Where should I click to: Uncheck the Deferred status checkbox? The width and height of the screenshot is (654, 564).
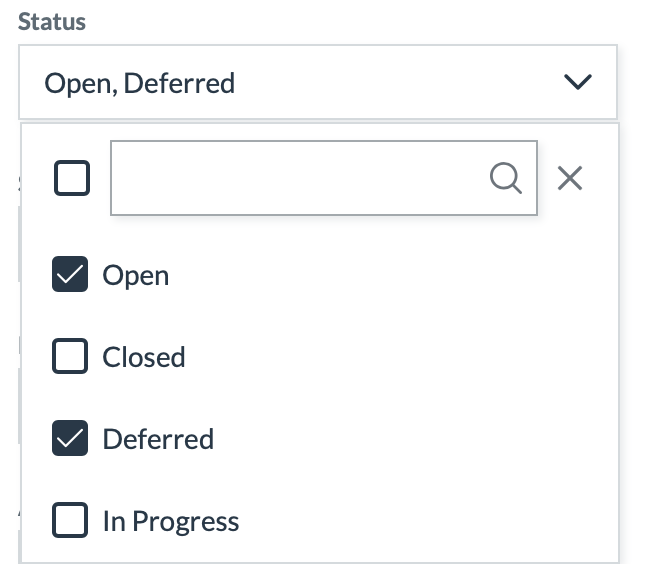[x=70, y=439]
